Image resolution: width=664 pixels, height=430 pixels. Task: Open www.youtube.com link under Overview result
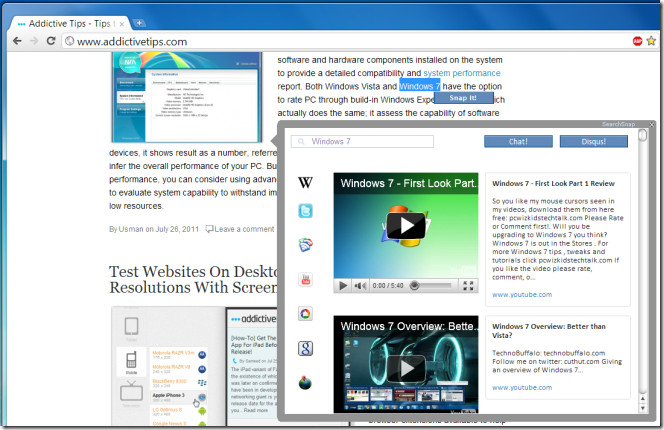click(x=522, y=388)
